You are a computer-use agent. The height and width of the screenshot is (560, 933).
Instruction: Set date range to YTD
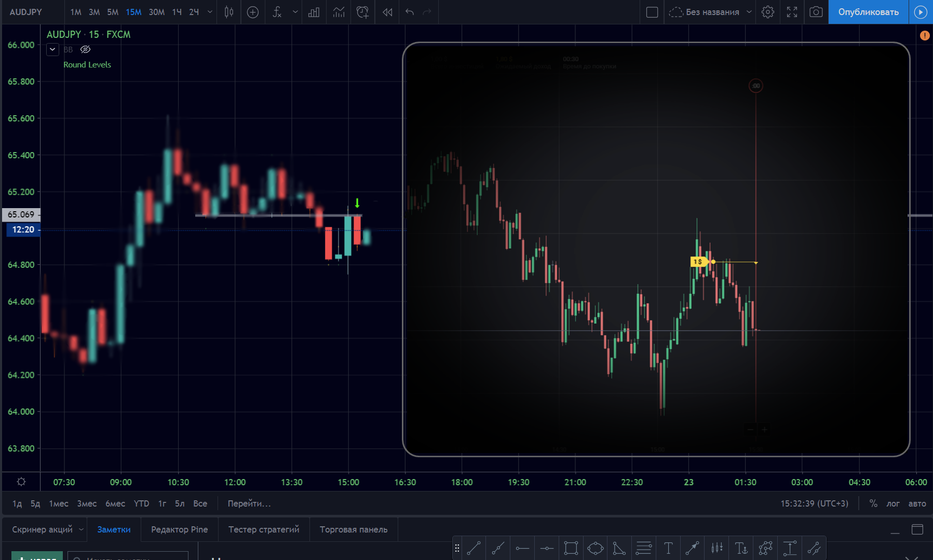[x=141, y=503]
